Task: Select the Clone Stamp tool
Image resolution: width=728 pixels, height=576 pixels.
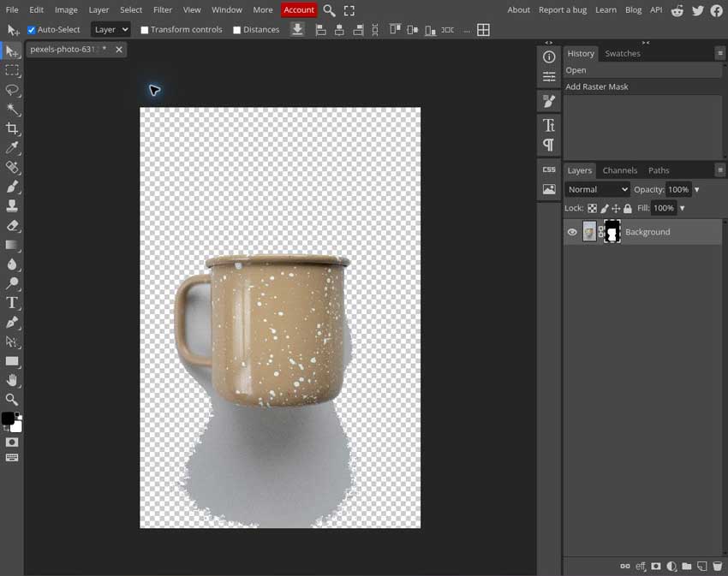Action: [12, 205]
